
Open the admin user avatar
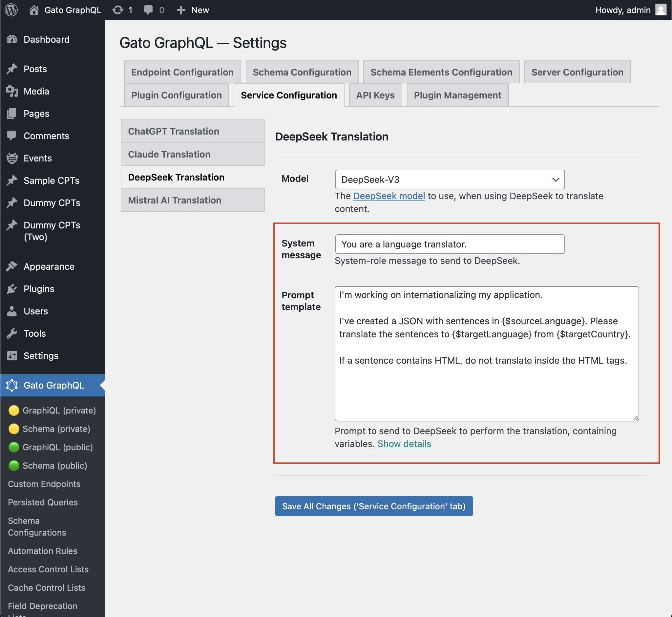tap(661, 10)
